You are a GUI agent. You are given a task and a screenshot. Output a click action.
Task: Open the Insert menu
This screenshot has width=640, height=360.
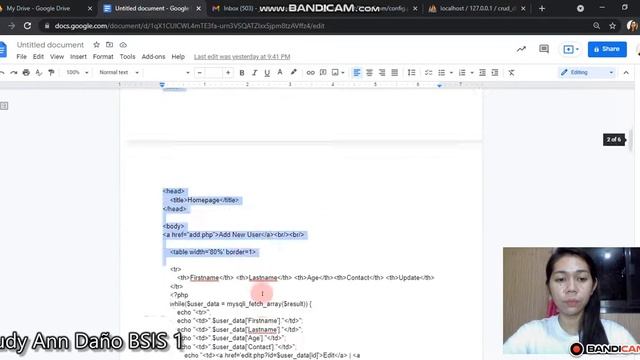(x=78, y=57)
